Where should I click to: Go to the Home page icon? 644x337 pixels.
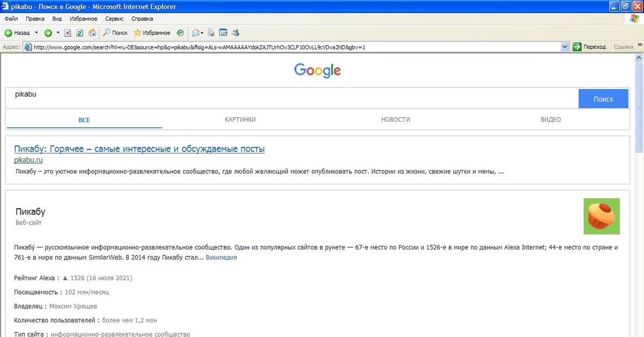tap(92, 33)
